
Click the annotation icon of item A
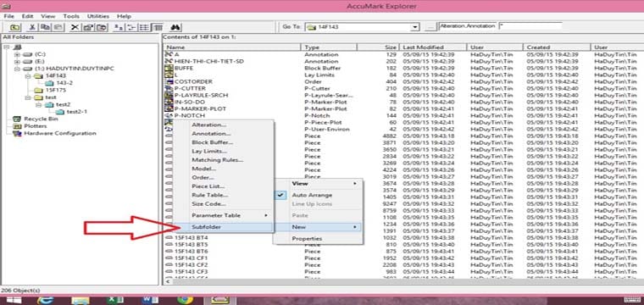coord(169,54)
